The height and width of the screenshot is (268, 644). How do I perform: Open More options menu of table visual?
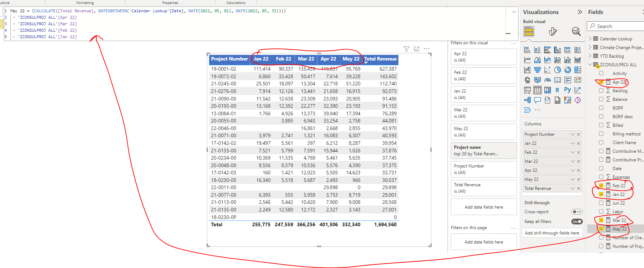[x=427, y=49]
